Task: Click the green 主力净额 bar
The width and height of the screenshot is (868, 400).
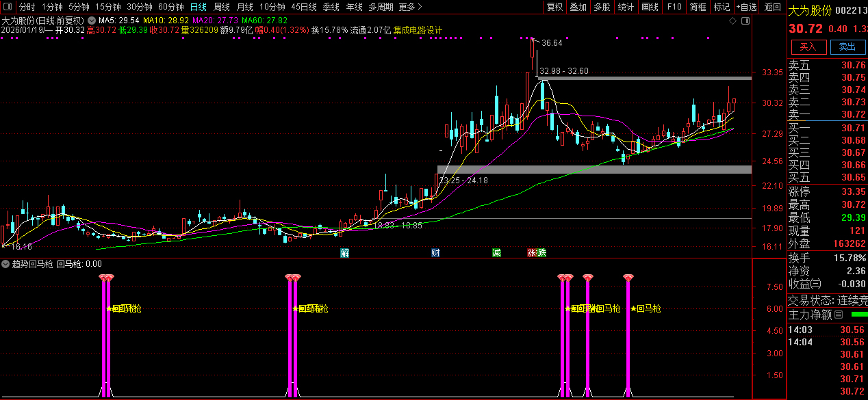Action: pos(858,315)
